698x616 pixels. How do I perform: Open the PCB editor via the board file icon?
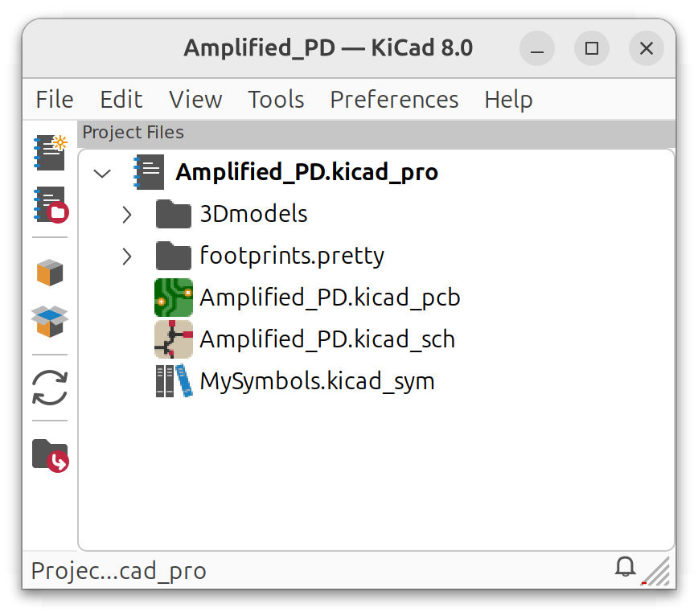click(174, 297)
